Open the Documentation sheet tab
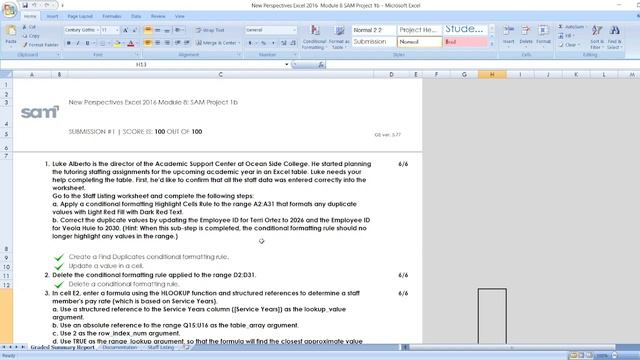640x360 pixels. 120,347
